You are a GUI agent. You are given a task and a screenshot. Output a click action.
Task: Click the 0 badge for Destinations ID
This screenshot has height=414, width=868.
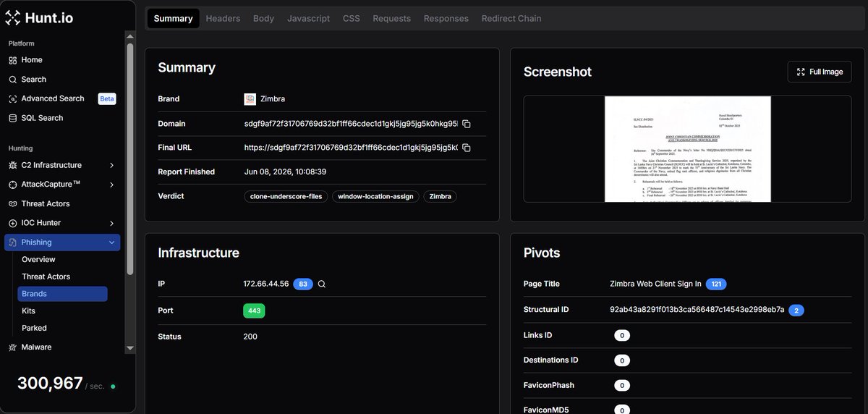622,360
